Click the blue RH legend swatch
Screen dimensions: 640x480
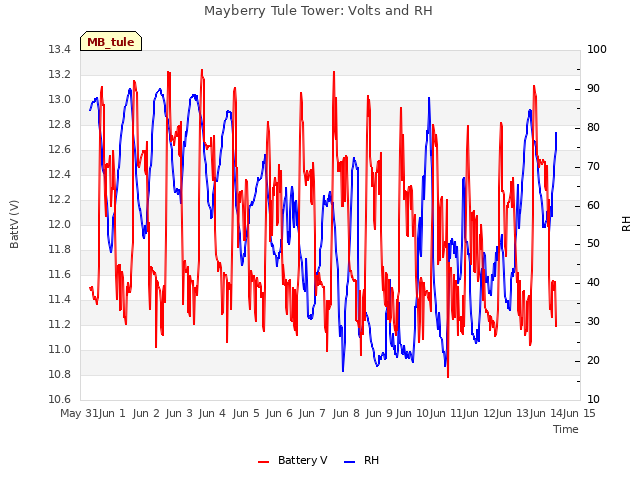(x=350, y=462)
